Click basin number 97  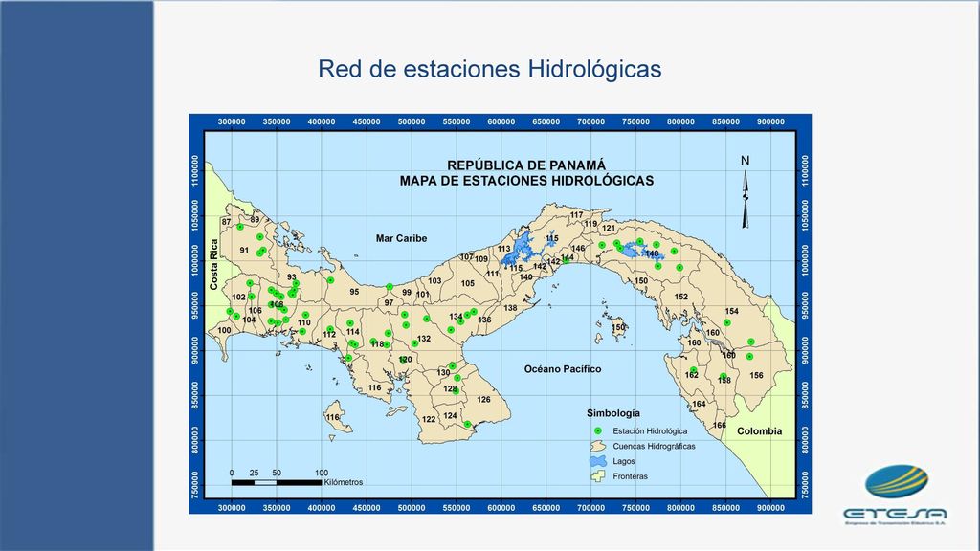click(389, 302)
